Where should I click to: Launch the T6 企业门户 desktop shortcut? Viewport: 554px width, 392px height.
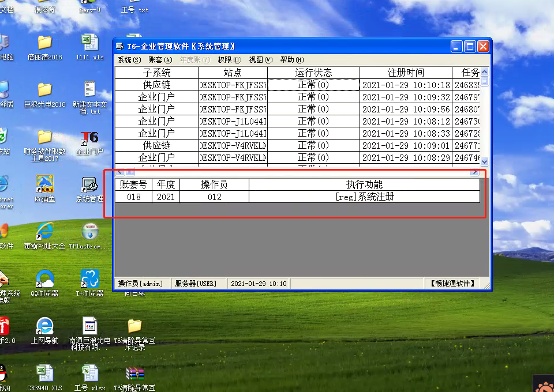click(x=90, y=138)
